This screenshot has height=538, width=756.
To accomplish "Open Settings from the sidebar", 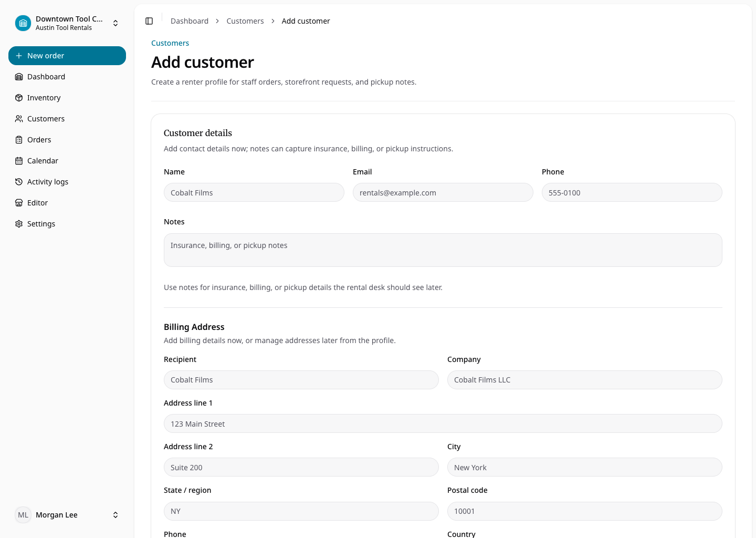I will pos(67,224).
